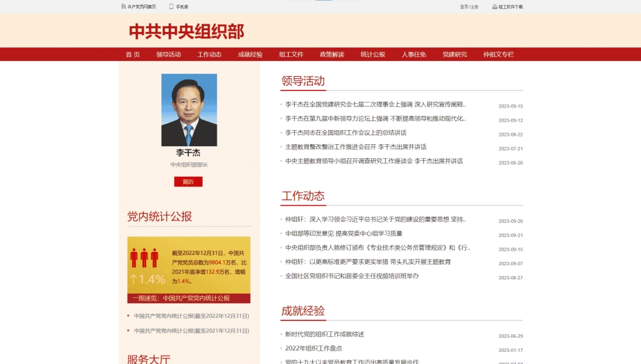The image size is (641, 364).
Task: Open 新时代党的组织工作成就综述 article
Action: point(324,334)
